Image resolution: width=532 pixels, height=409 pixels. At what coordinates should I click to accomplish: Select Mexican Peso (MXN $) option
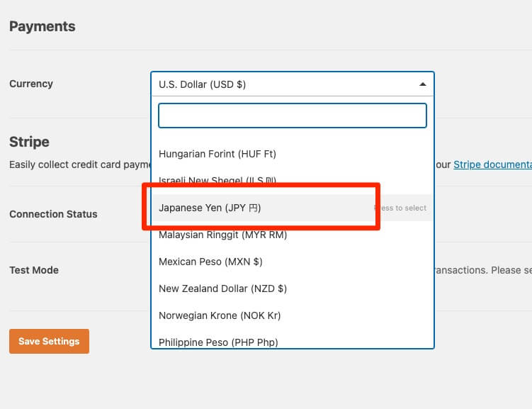293,262
